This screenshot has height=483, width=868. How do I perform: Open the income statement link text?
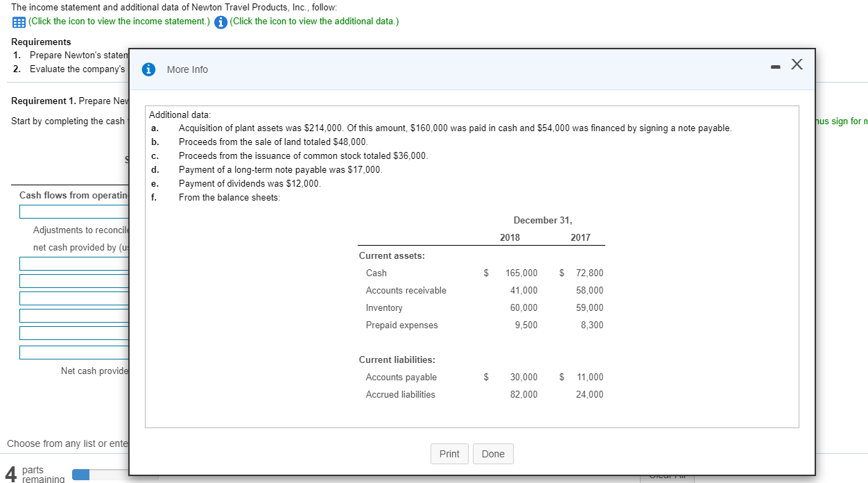coord(119,21)
